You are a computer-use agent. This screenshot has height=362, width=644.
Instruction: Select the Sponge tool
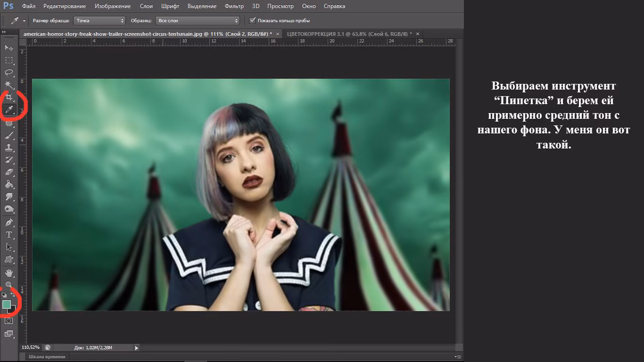click(x=9, y=209)
